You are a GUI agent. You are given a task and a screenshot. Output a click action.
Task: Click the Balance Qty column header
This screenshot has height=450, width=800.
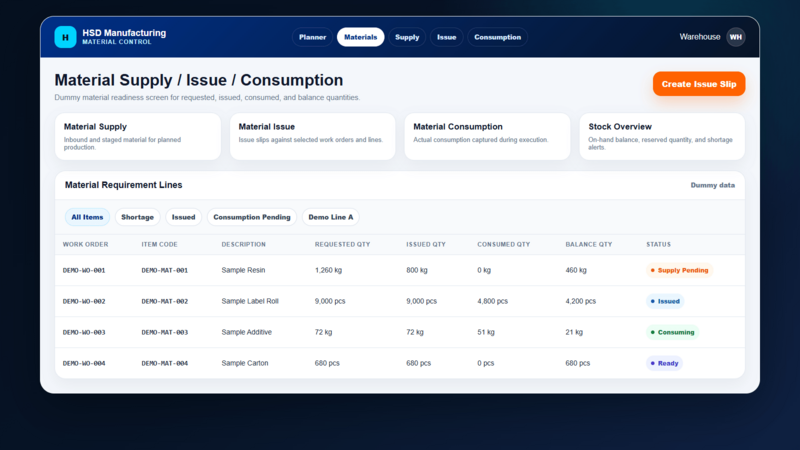[x=588, y=244]
